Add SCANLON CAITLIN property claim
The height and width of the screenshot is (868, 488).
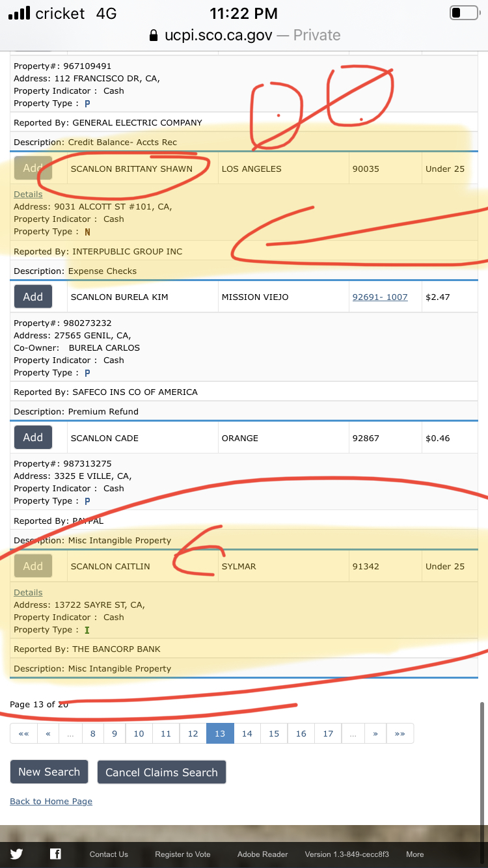pyautogui.click(x=33, y=566)
